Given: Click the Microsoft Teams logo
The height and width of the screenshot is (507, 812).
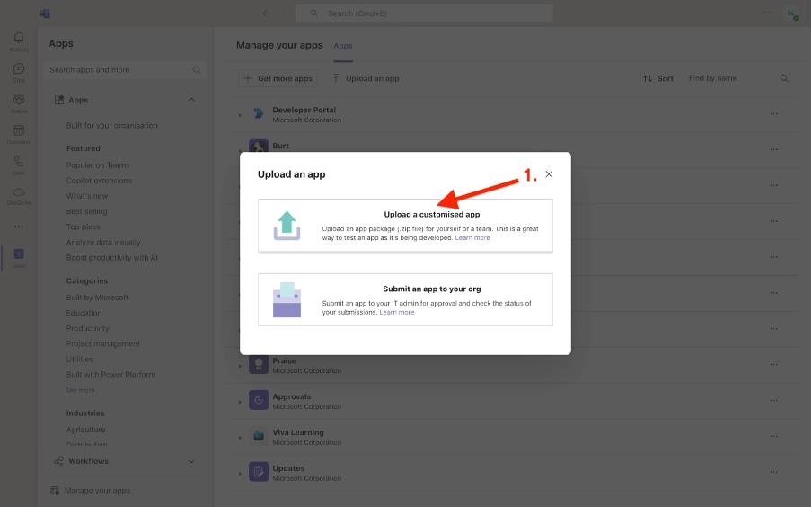Looking at the screenshot, I should [45, 13].
